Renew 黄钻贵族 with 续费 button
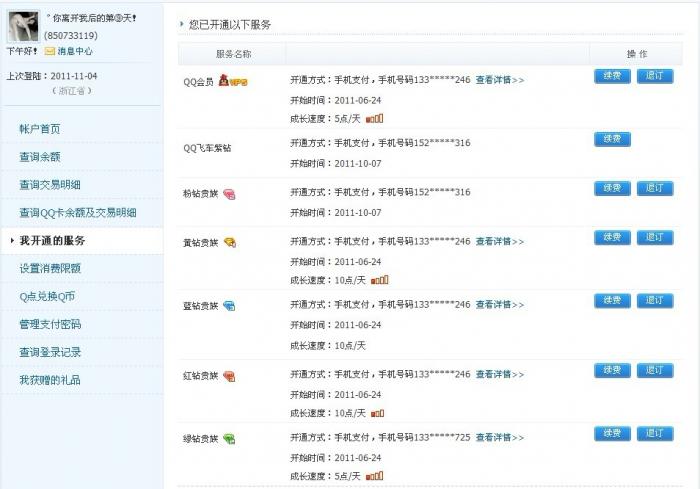This screenshot has height=489, width=700. (612, 238)
